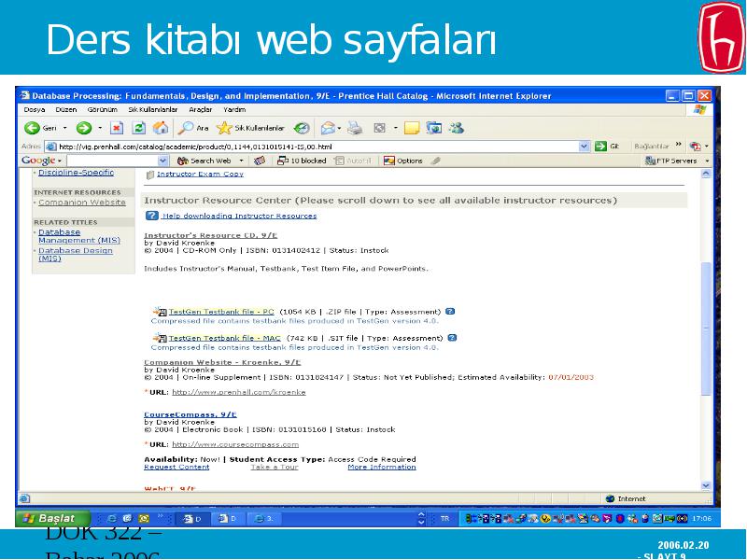Viewport: 747px width, 560px height.
Task: Open the Discipline-Specific link
Action: [77, 173]
